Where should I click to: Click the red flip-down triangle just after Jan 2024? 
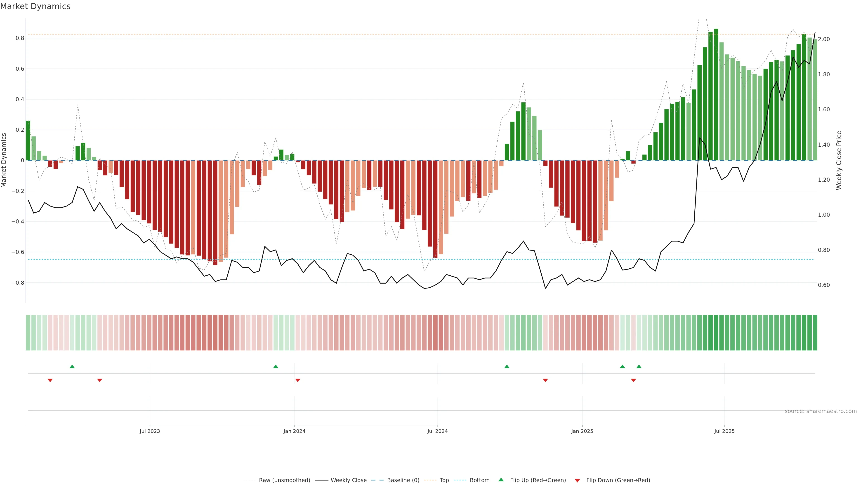coord(297,380)
